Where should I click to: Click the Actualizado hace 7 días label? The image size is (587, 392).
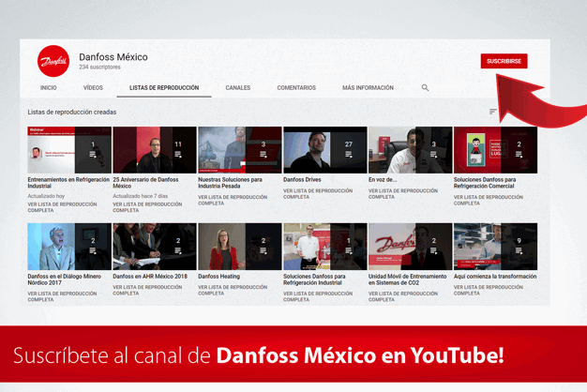point(141,196)
